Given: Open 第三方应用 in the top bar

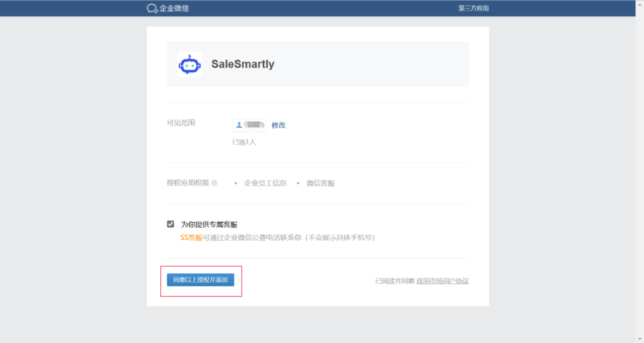Looking at the screenshot, I should (474, 8).
